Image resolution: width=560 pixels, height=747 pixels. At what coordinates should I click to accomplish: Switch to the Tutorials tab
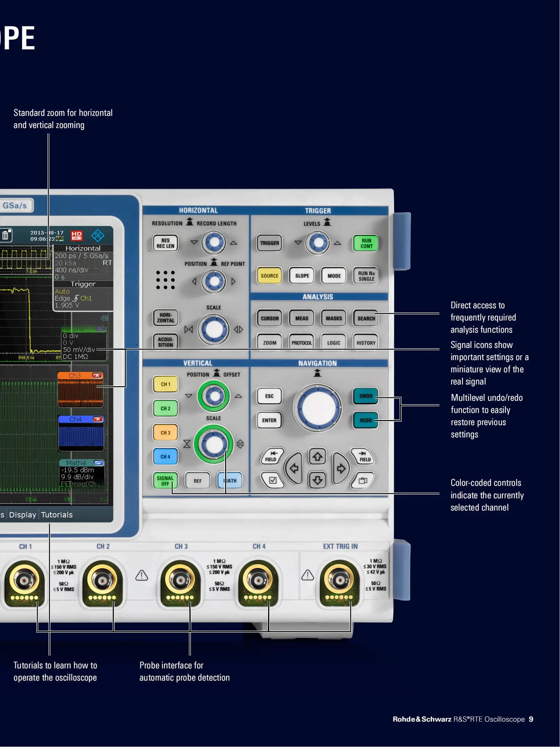[57, 515]
